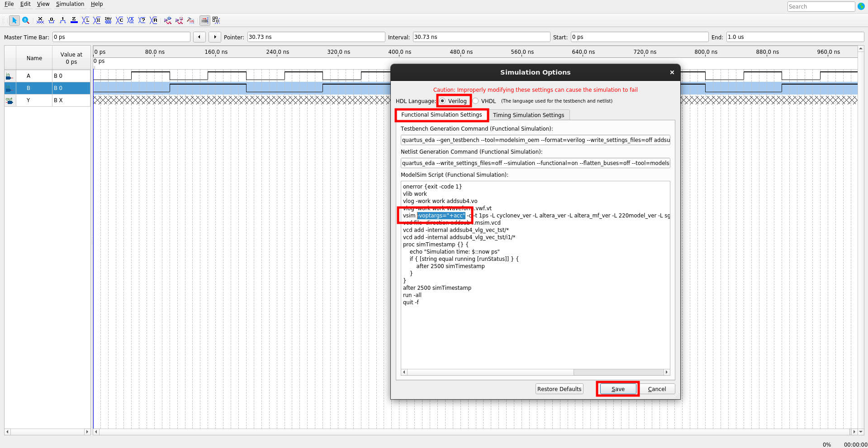Apply random values (R) to signal
Viewport: 868px width, 448px height.
(154, 20)
